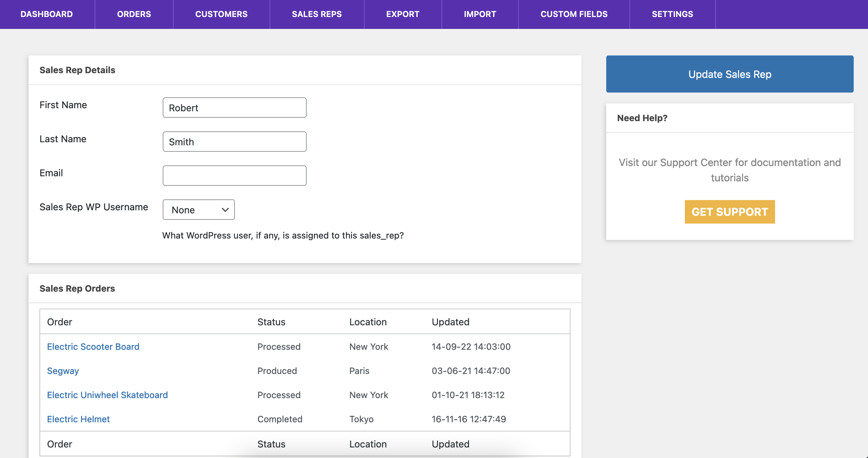868x458 pixels.
Task: Open the Sales Reps tab
Action: pyautogui.click(x=317, y=14)
